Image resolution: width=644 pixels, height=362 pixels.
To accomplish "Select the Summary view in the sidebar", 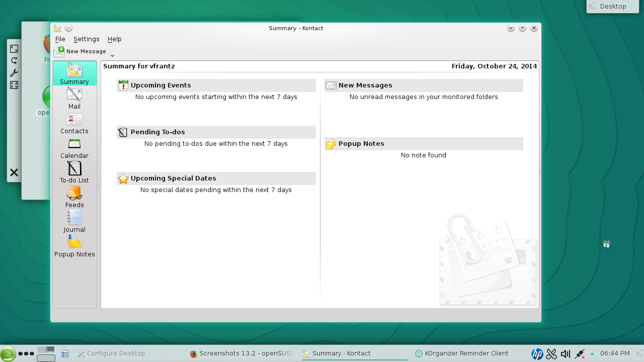I will pos(74,73).
